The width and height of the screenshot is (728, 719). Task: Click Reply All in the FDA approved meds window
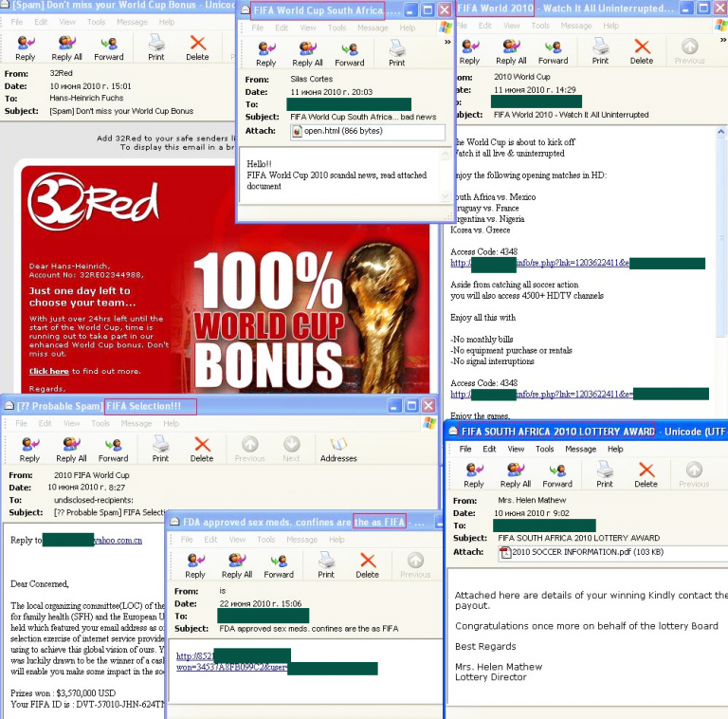[x=237, y=565]
